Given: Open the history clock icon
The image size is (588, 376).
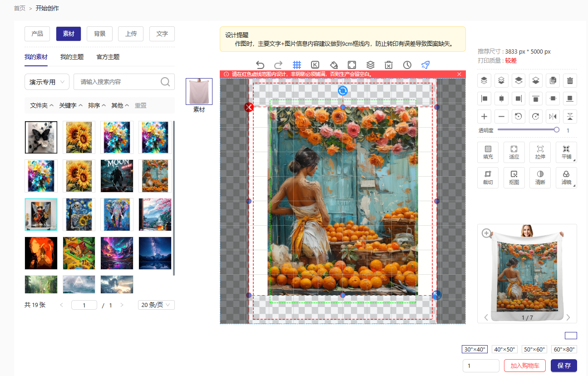Looking at the screenshot, I should (x=407, y=65).
